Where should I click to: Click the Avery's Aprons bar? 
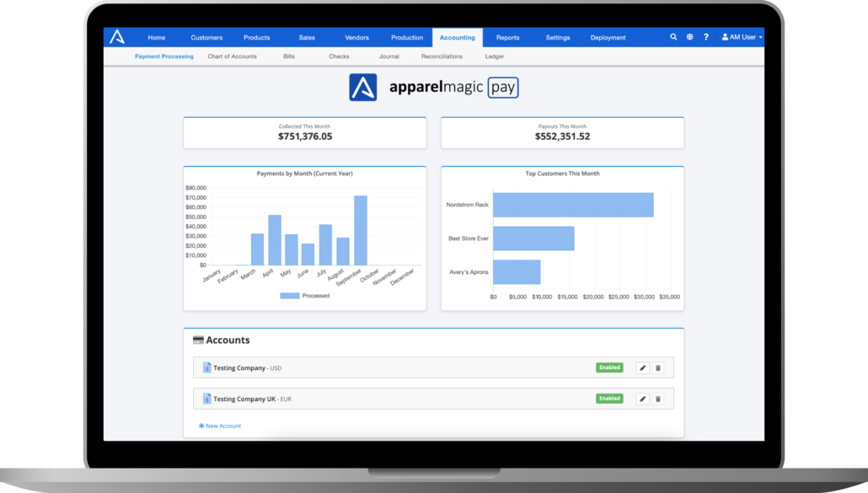pyautogui.click(x=517, y=272)
